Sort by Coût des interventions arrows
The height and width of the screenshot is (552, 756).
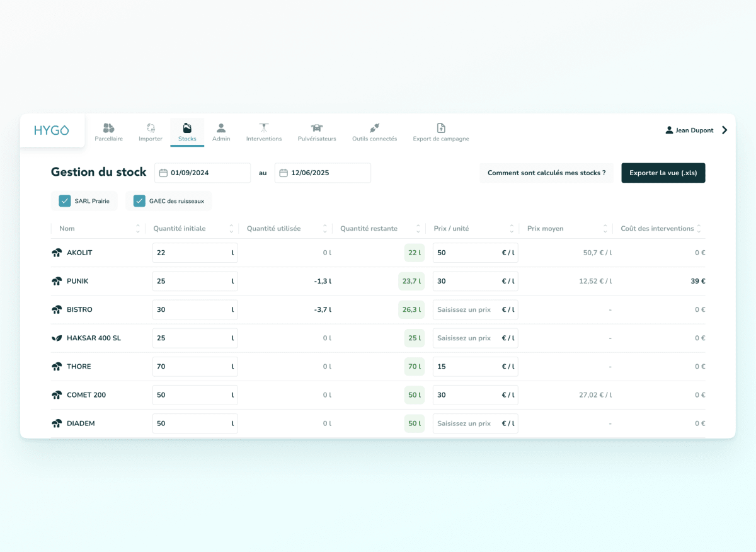pyautogui.click(x=699, y=229)
